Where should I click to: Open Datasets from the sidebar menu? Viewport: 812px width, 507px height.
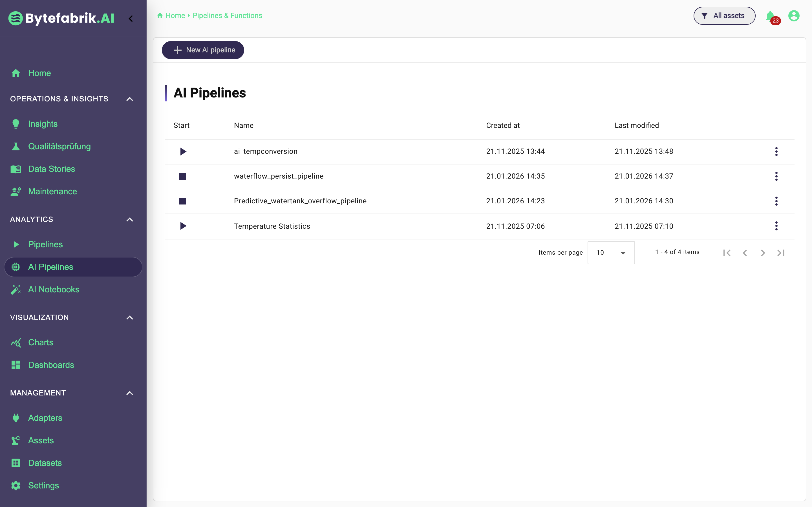point(45,463)
